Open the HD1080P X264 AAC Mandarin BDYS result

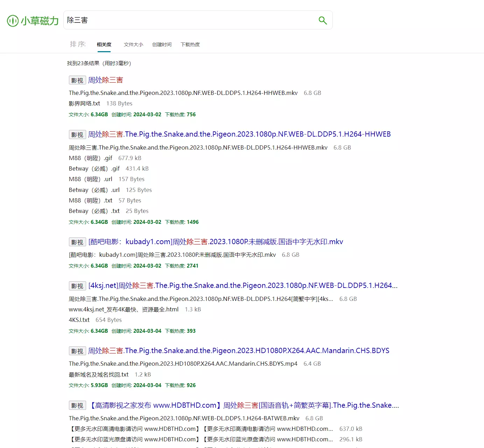coord(238,351)
